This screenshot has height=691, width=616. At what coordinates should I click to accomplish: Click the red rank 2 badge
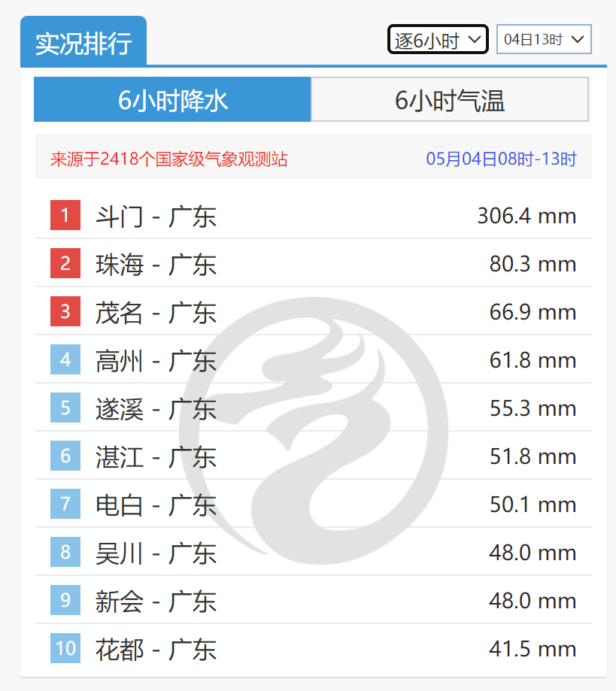point(65,264)
